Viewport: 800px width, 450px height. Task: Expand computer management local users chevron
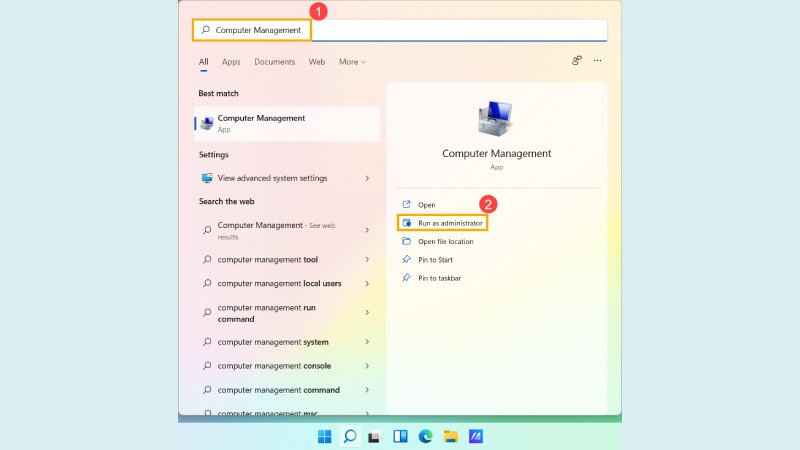pos(367,283)
